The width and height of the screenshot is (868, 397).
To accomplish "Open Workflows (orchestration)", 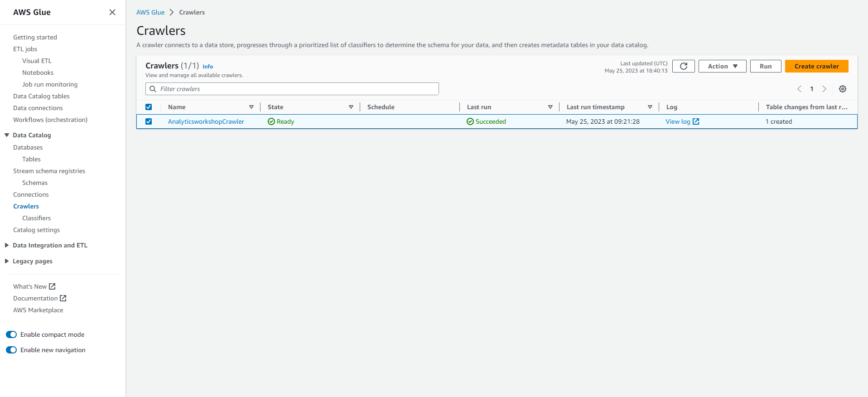I will 50,120.
